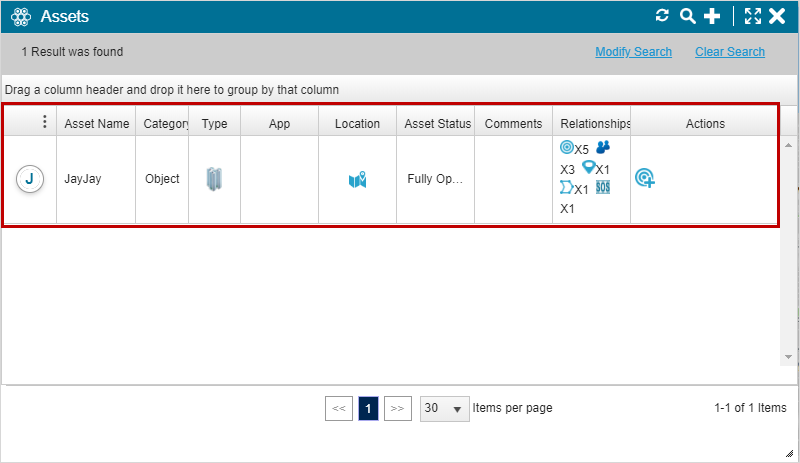
Task: Open search using the magnifier icon
Action: (687, 16)
